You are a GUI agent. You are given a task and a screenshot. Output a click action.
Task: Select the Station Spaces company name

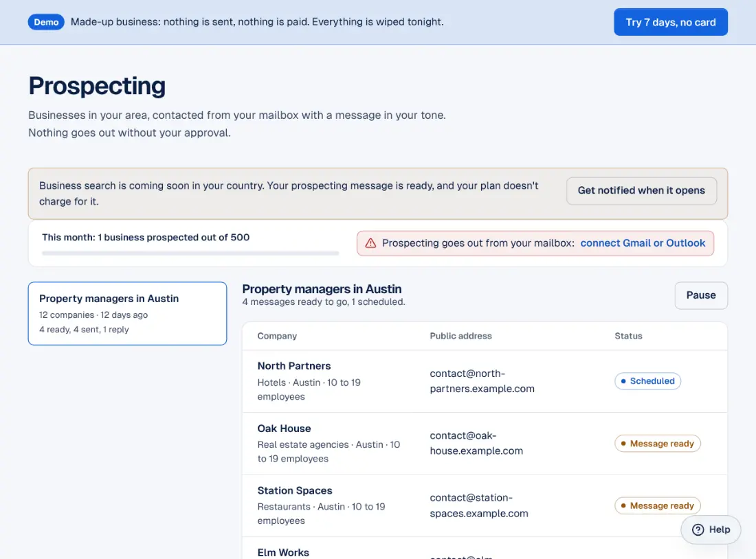295,490
